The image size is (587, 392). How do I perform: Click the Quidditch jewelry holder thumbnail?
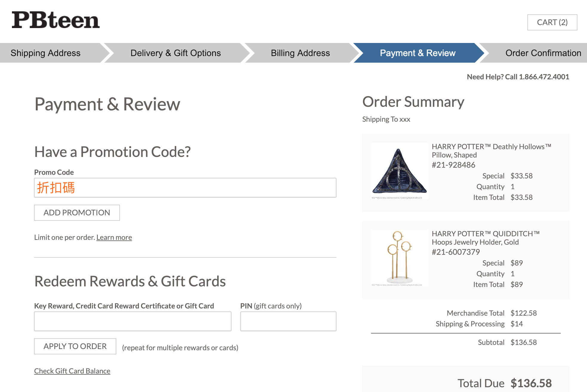(399, 258)
